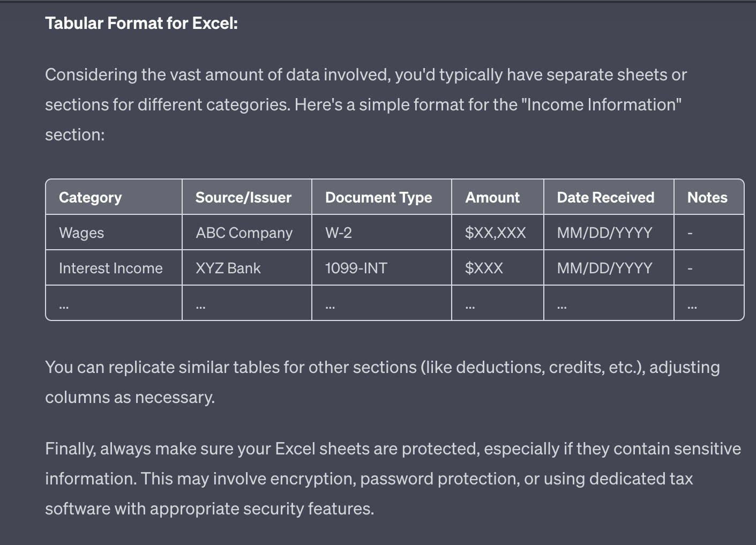
Task: Select the Interest Income cell
Action: point(110,268)
